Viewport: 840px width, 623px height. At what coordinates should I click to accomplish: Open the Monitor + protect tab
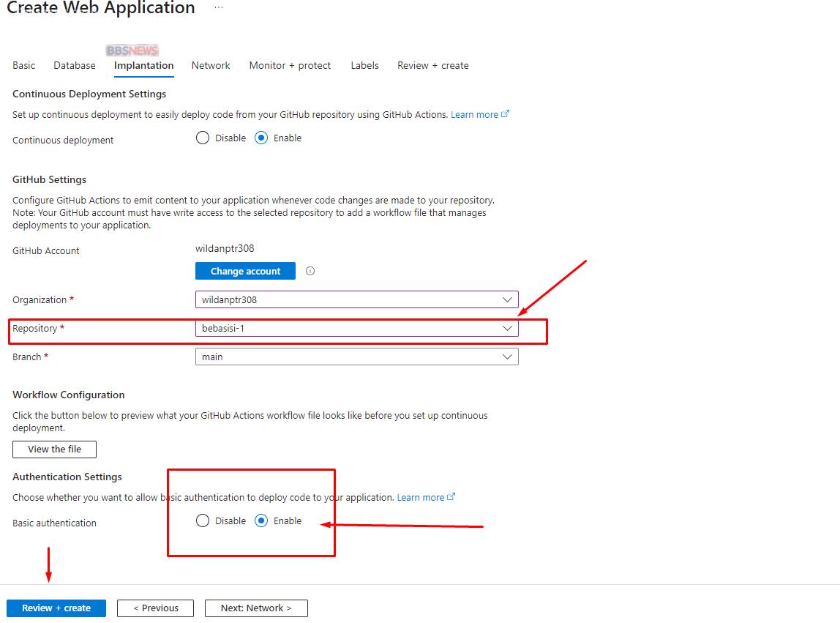[x=290, y=65]
